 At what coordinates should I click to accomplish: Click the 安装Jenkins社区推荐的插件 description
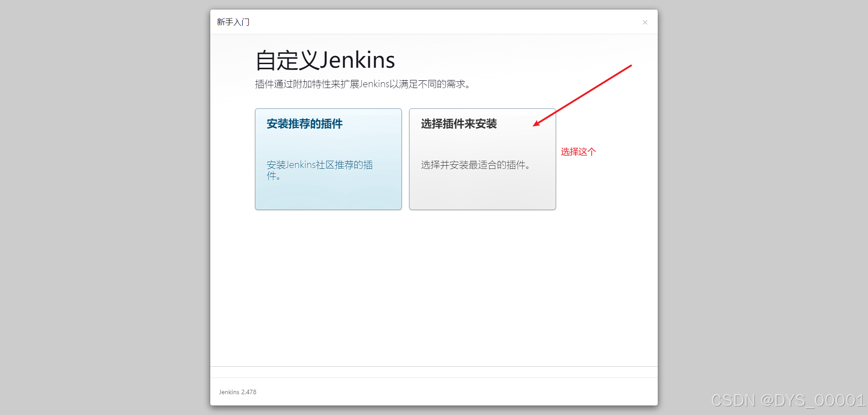point(320,170)
